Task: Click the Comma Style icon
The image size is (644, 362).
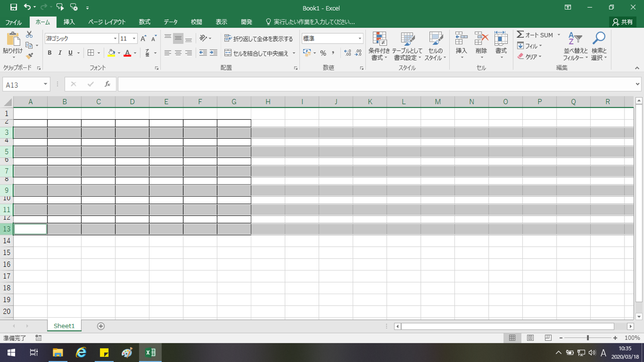Action: click(333, 53)
